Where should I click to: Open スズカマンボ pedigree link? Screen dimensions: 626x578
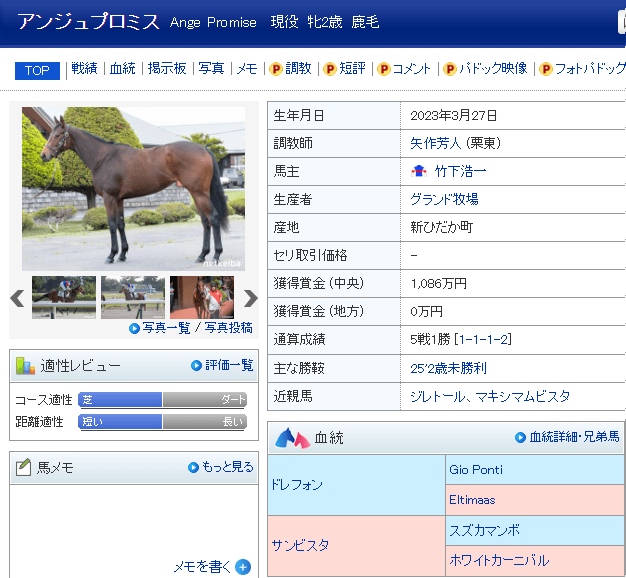coord(484,530)
